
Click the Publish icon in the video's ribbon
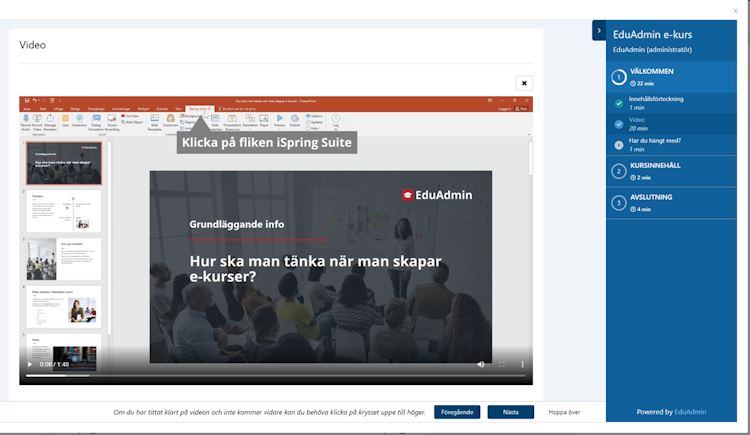[x=295, y=121]
